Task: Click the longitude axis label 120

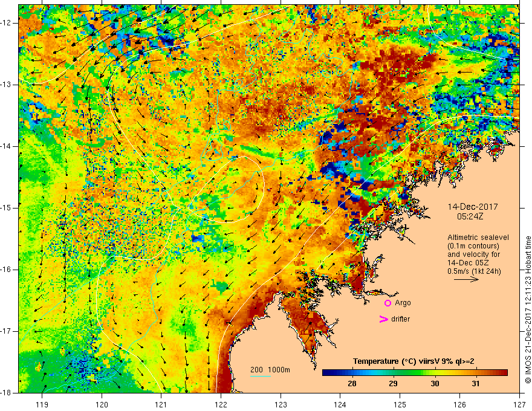Action: [102, 404]
